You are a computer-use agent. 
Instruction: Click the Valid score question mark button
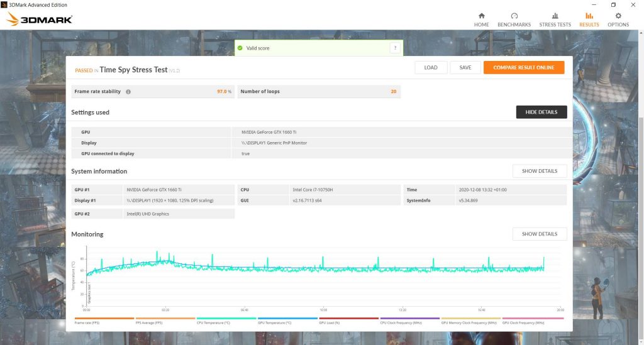click(x=395, y=48)
